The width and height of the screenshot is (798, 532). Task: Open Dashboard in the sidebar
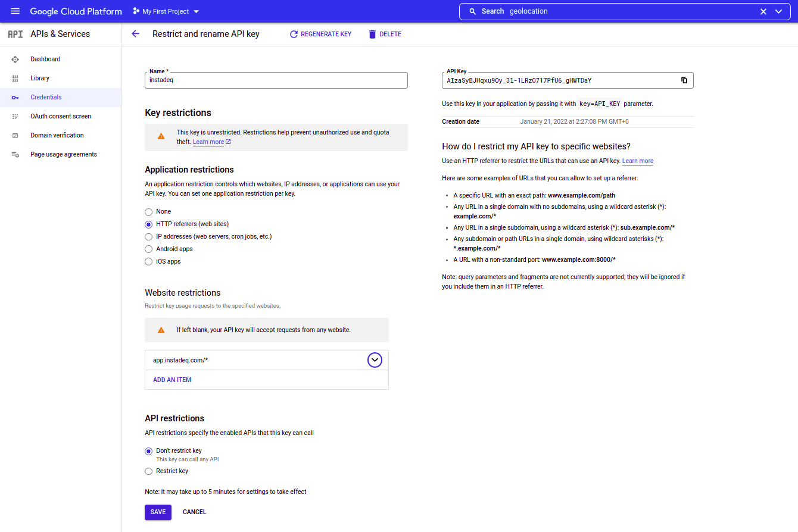click(61, 59)
